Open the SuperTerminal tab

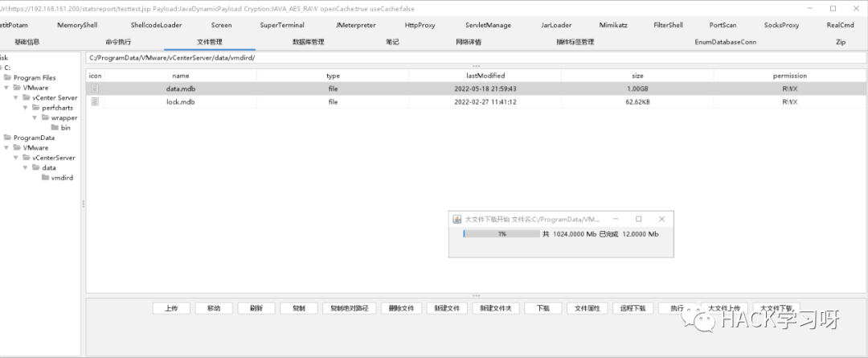[x=282, y=25]
